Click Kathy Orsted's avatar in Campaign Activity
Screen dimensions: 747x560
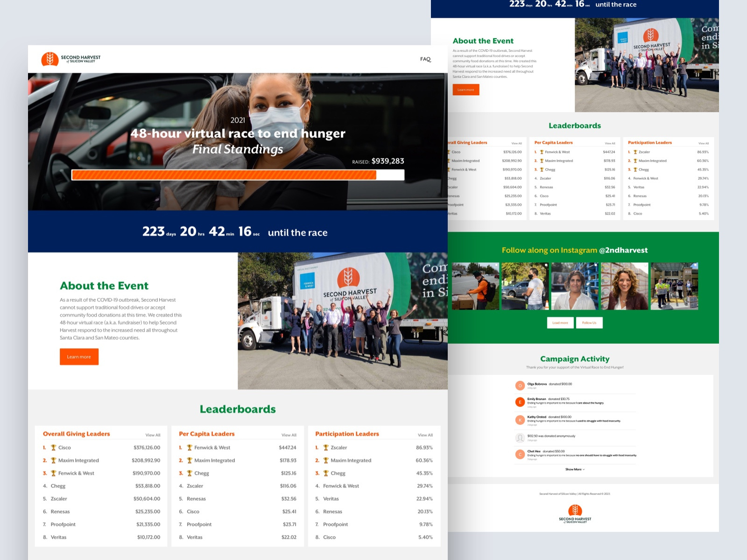point(520,420)
